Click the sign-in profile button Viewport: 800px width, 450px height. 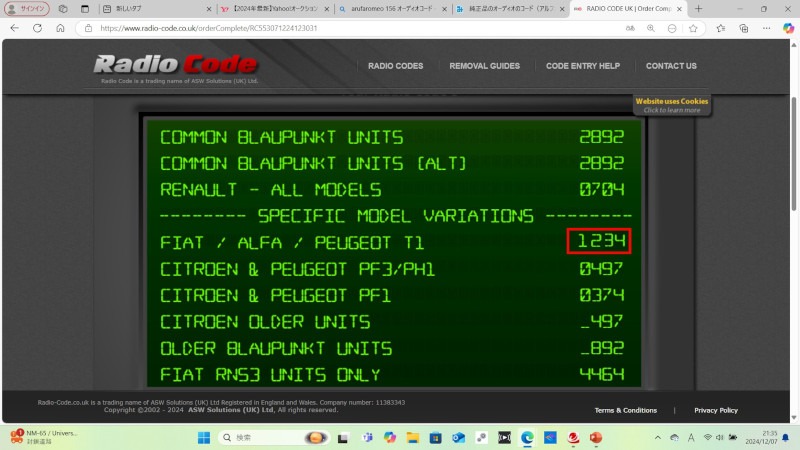coord(27,9)
